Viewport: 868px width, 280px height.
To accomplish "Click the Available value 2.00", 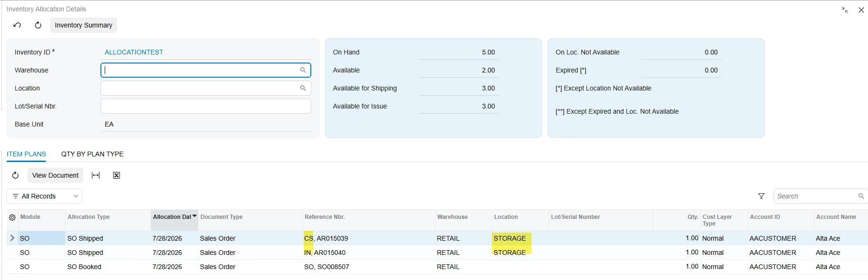I will click(488, 70).
